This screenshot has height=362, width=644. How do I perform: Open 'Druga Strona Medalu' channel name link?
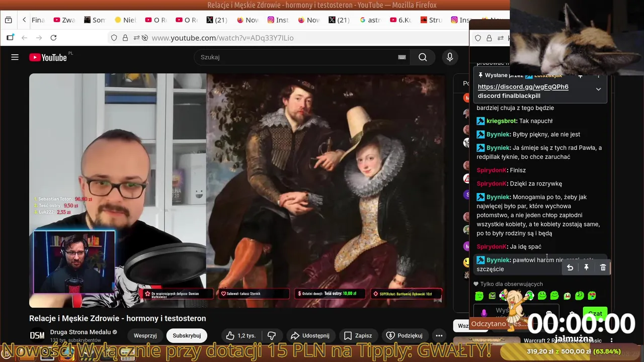point(80,332)
